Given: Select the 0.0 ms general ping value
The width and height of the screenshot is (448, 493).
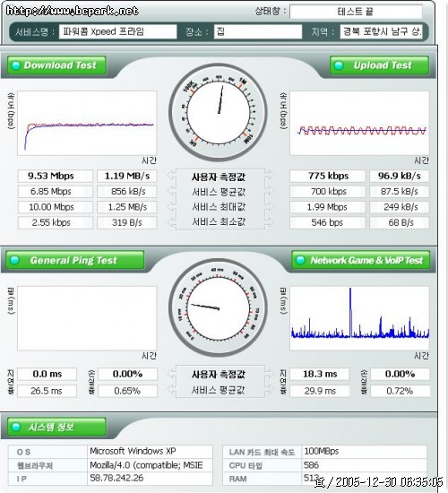Looking at the screenshot, I should click(47, 374).
